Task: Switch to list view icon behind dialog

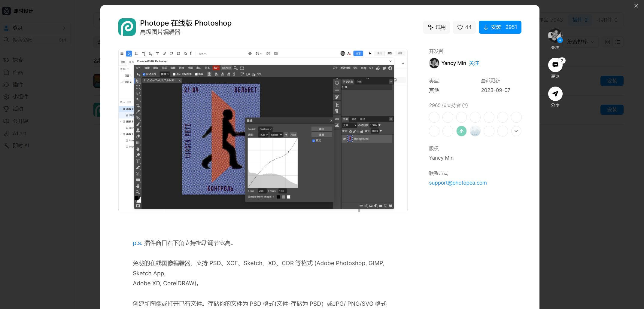Action: (x=618, y=42)
